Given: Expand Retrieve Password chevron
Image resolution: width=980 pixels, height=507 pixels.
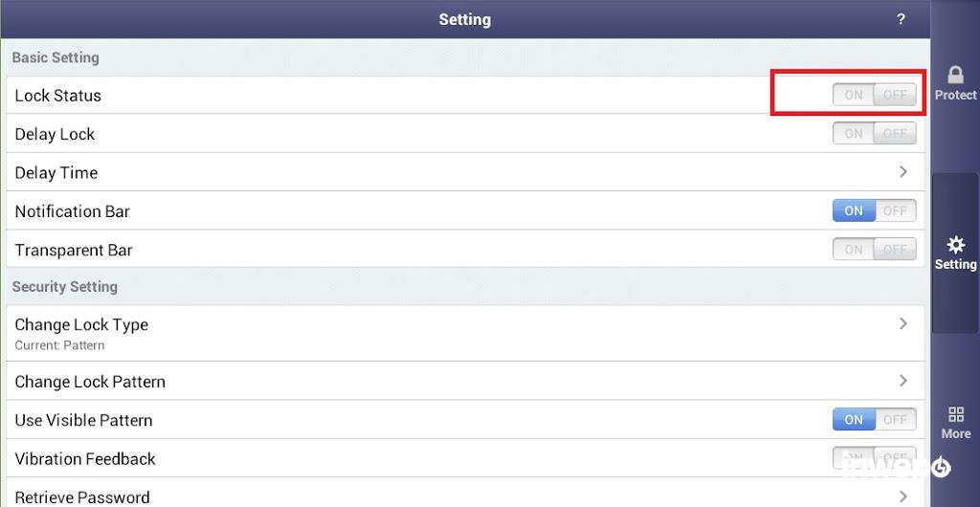Looking at the screenshot, I should pyautogui.click(x=902, y=496).
